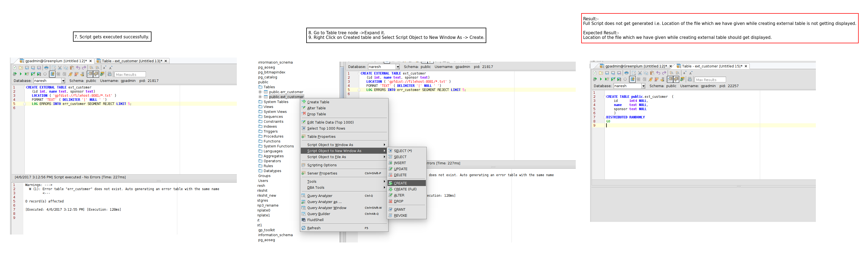Click Save icon in Untitled 15 window
Viewport: 868px width, 263px height.
click(607, 73)
